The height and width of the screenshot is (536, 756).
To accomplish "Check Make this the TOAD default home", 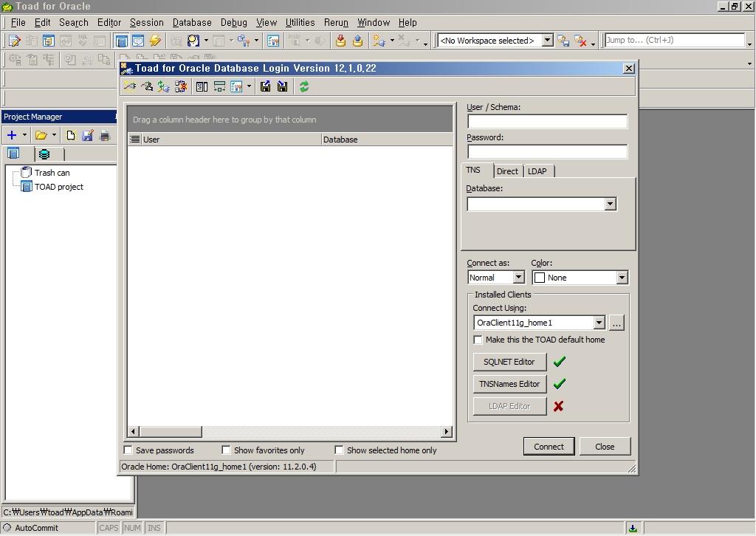I will (x=478, y=340).
